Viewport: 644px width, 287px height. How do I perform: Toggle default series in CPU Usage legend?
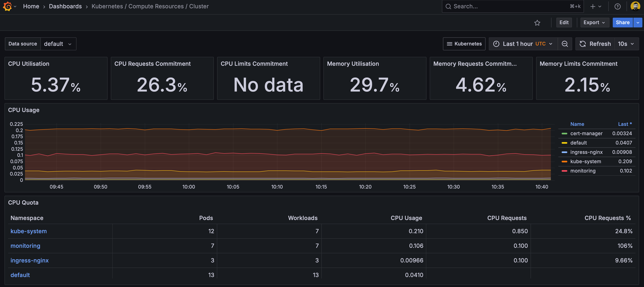click(x=579, y=143)
